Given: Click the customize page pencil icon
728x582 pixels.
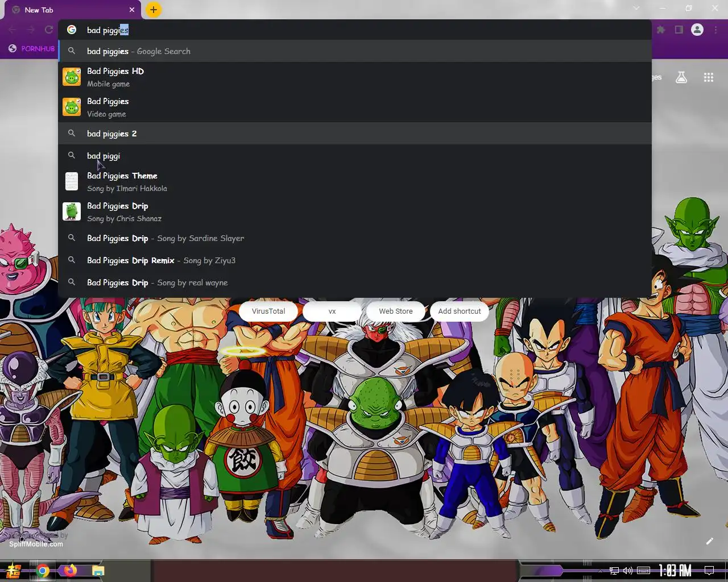Looking at the screenshot, I should tap(709, 541).
